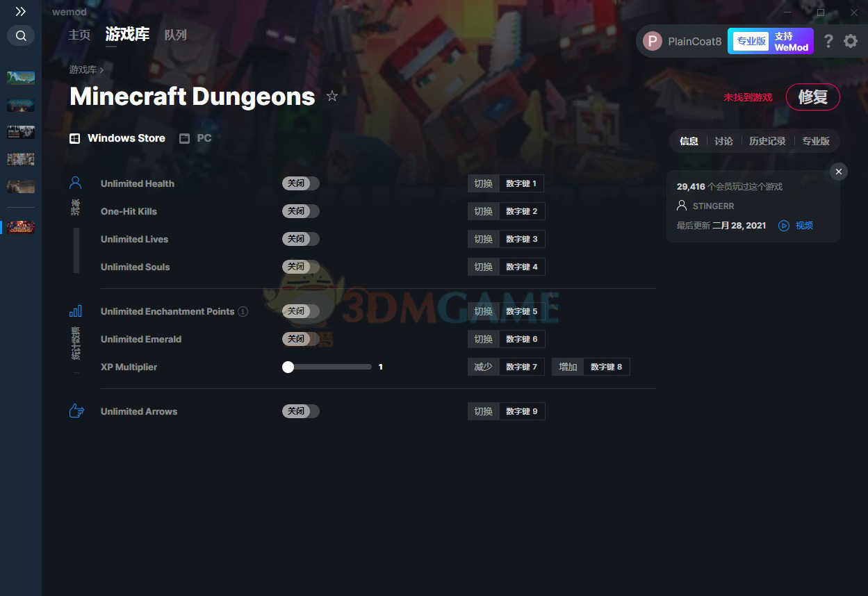Select the fifth game thumbnail in sidebar
Image resolution: width=868 pixels, height=596 pixels.
21,186
